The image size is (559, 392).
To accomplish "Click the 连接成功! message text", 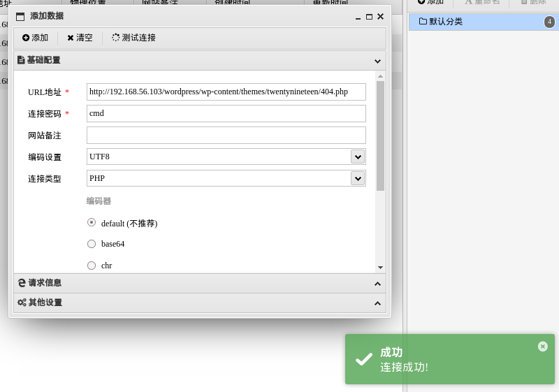I will [404, 367].
